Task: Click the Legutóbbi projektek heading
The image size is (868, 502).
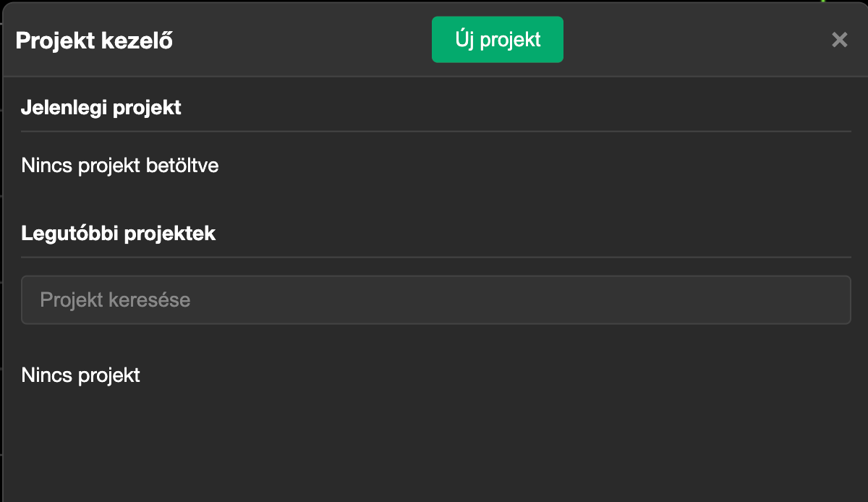Action: click(118, 233)
